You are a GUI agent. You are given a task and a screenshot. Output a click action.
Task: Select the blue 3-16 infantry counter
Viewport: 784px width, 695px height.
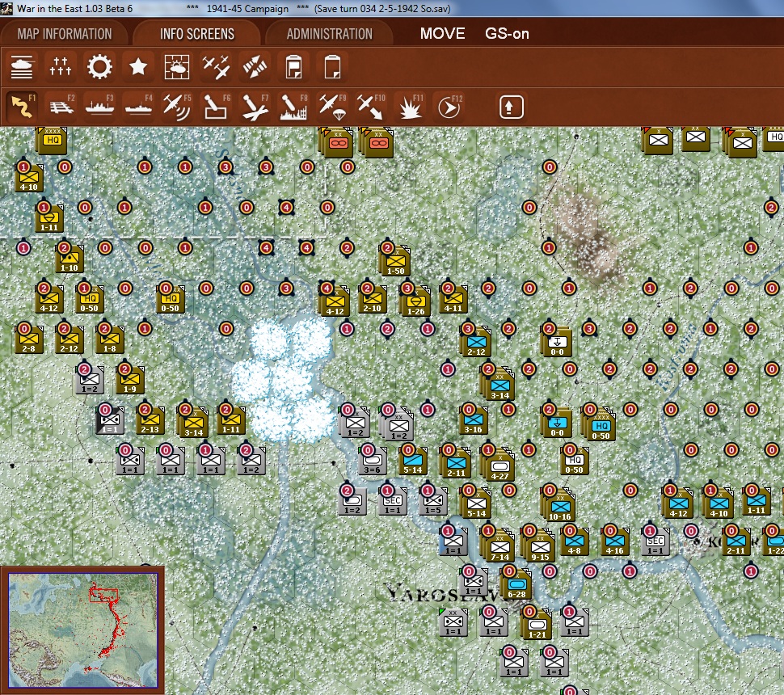coord(473,420)
